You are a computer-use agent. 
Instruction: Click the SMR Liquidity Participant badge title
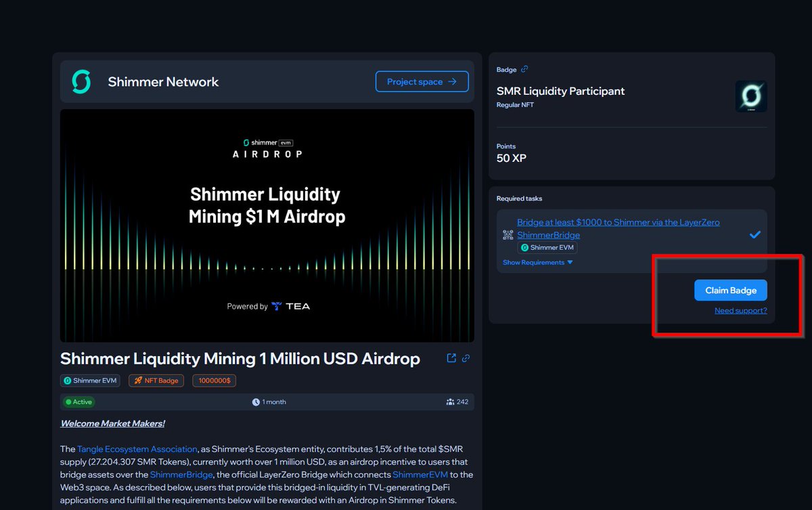click(x=560, y=91)
